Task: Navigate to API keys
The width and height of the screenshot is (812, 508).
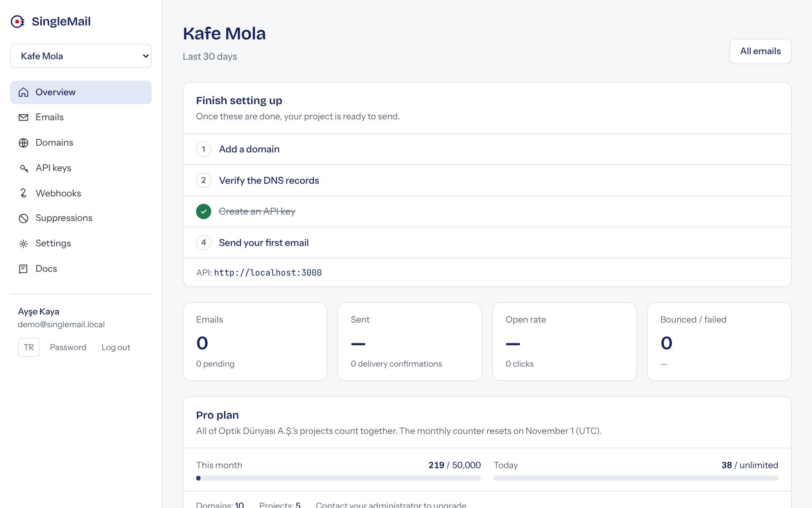Action: point(81,168)
